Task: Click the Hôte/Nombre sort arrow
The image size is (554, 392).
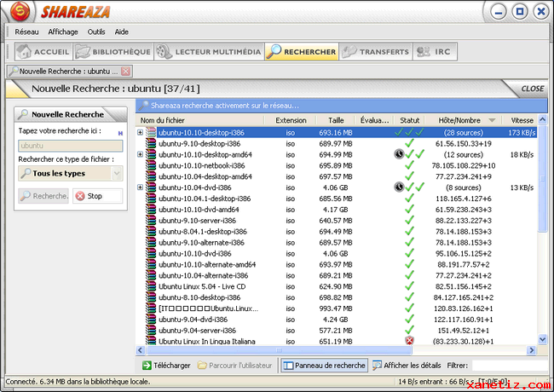Action: [492, 120]
